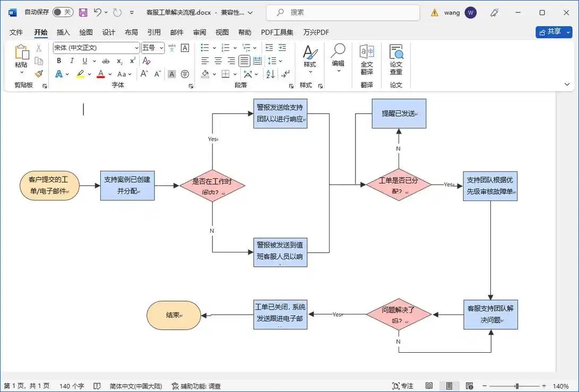Screen dimensions: 579x392
Task: Click the strikethrough text icon
Action: click(106, 61)
